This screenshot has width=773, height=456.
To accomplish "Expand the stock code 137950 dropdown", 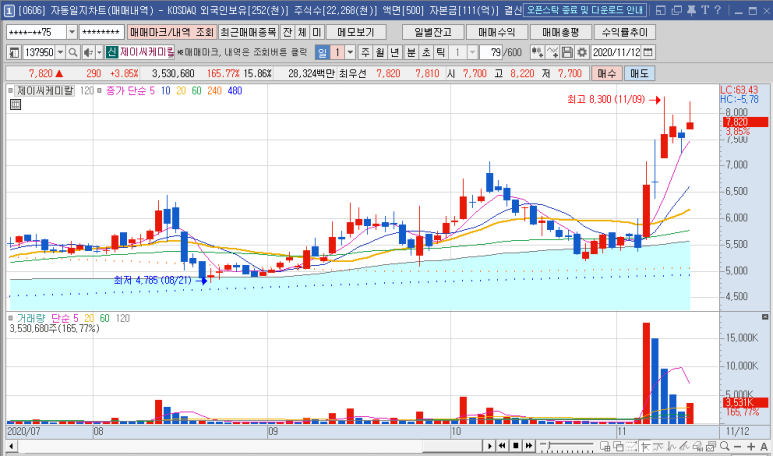I will click(60, 52).
